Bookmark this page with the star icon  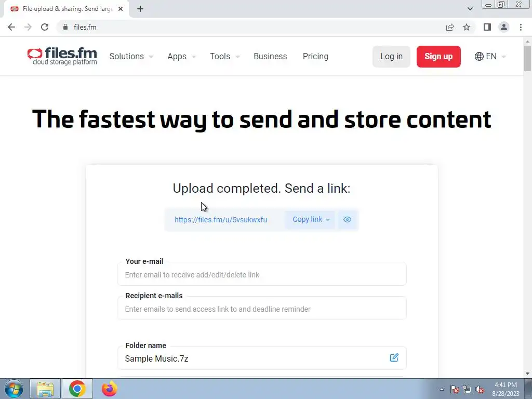click(x=467, y=27)
